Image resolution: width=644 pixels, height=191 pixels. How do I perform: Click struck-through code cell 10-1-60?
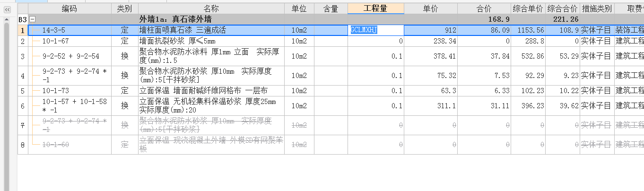click(x=70, y=145)
